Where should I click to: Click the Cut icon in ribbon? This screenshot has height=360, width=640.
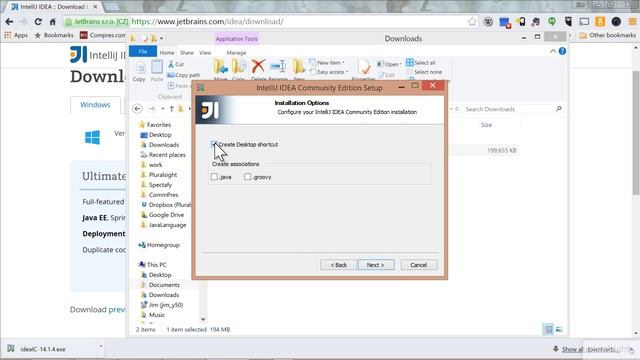click(x=176, y=64)
